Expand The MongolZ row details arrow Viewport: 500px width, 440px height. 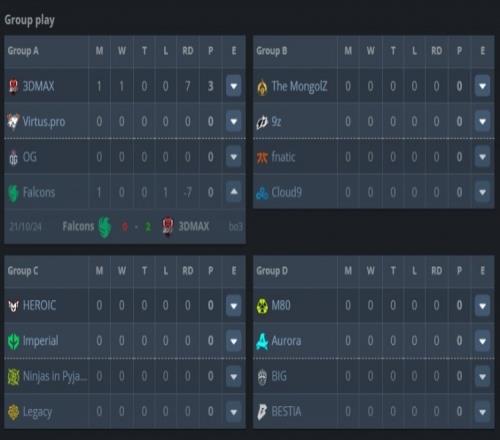[x=482, y=86]
